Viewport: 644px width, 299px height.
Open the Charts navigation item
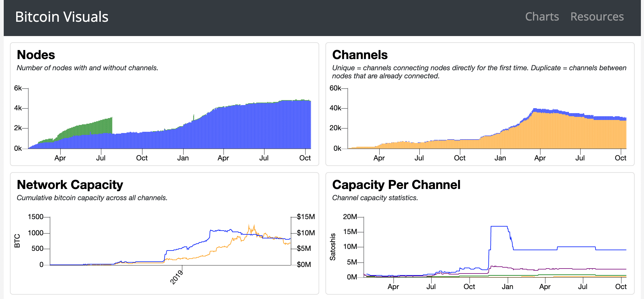coord(542,16)
